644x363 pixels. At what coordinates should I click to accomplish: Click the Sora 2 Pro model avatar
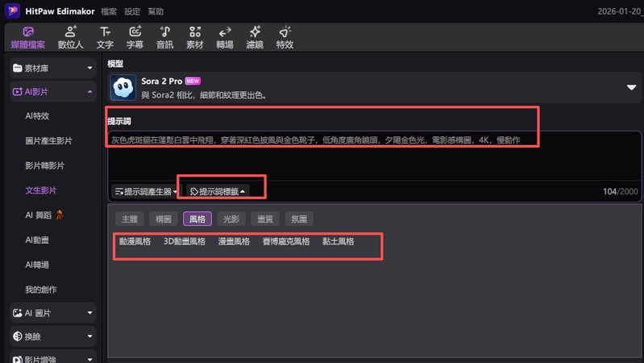point(123,88)
